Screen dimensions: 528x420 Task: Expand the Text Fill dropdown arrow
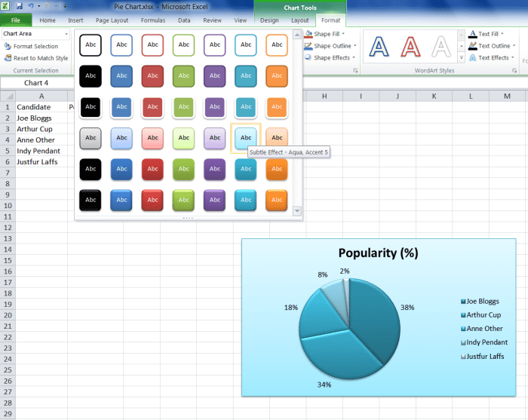502,34
